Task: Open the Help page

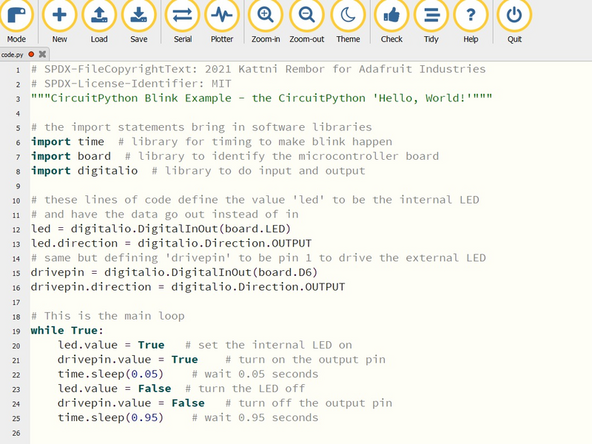Action: pyautogui.click(x=470, y=21)
